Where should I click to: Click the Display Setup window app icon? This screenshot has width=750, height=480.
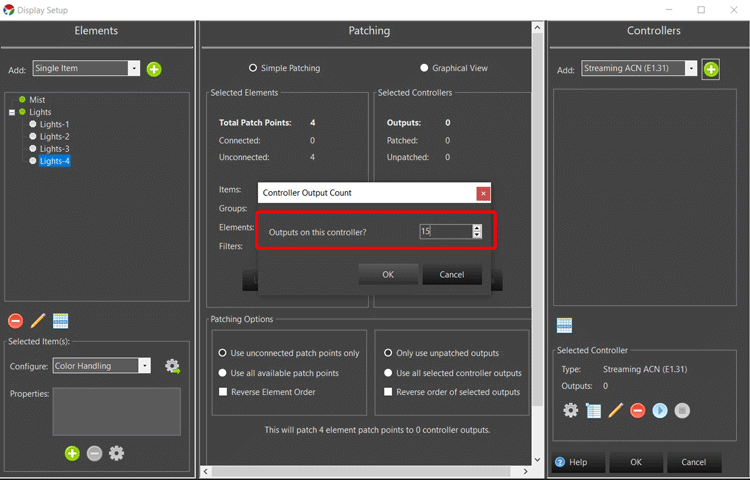click(9, 10)
